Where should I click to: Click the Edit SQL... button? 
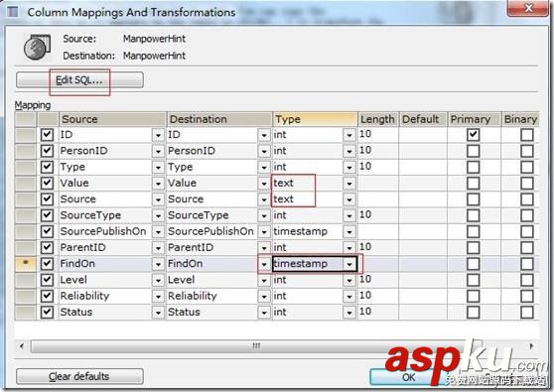pos(79,80)
